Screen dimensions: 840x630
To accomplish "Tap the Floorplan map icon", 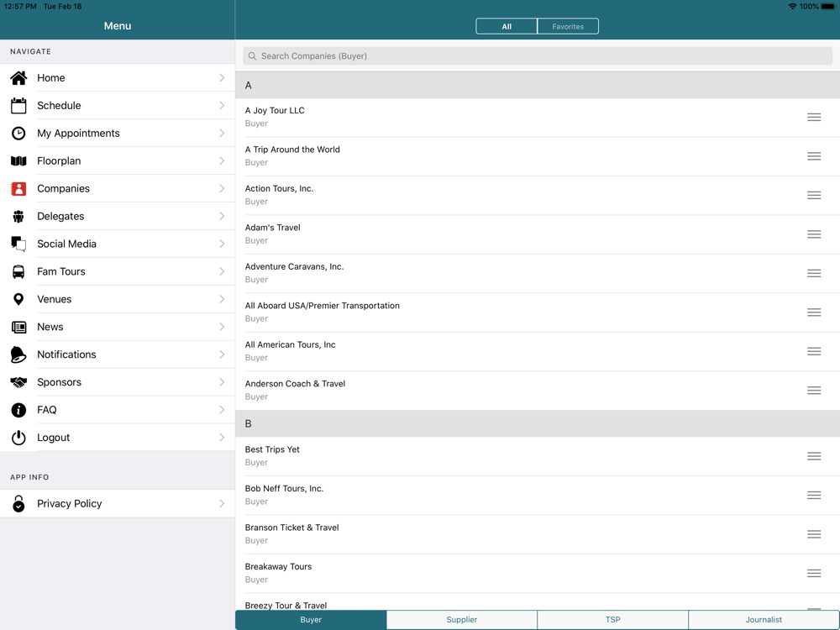I will click(18, 161).
